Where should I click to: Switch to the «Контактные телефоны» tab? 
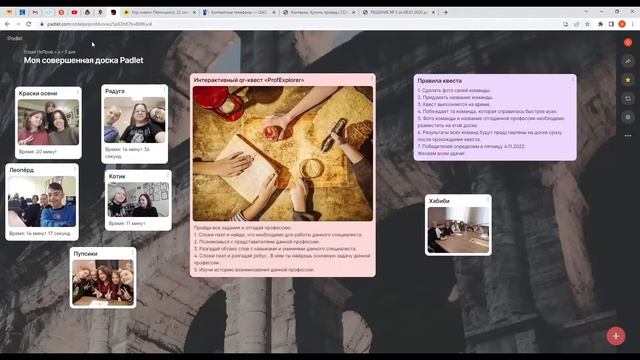click(x=239, y=12)
